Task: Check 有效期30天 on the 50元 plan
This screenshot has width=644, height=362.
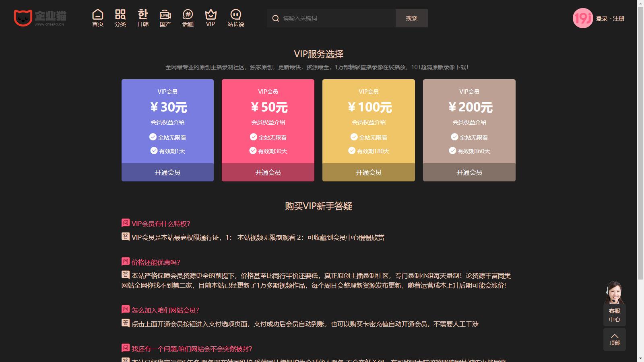Action: (x=253, y=151)
